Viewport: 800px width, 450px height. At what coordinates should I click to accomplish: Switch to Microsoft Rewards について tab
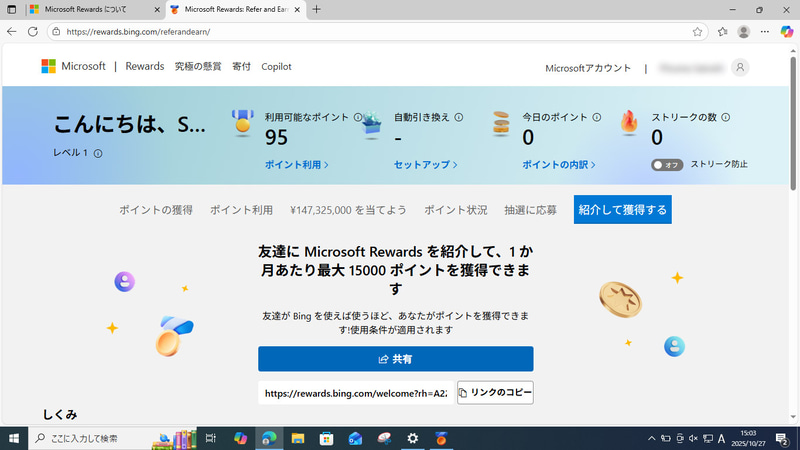coord(94,9)
